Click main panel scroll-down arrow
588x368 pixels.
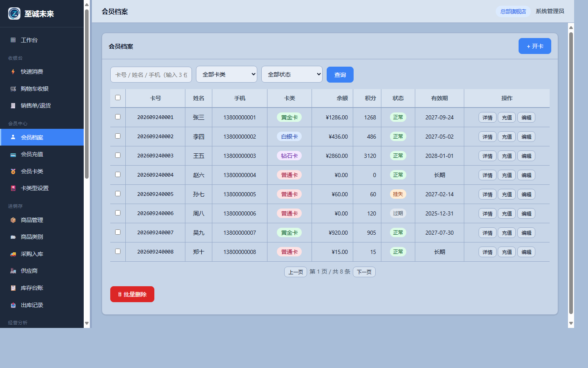point(571,323)
